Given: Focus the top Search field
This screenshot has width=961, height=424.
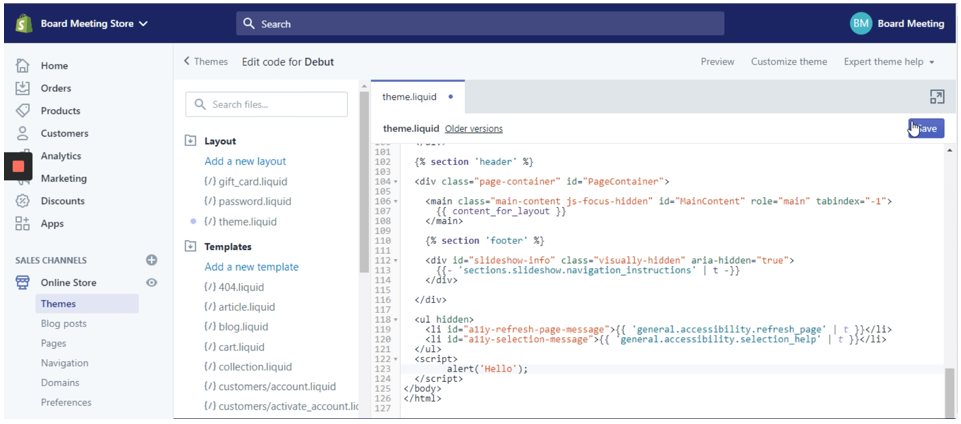Looking at the screenshot, I should coord(480,24).
